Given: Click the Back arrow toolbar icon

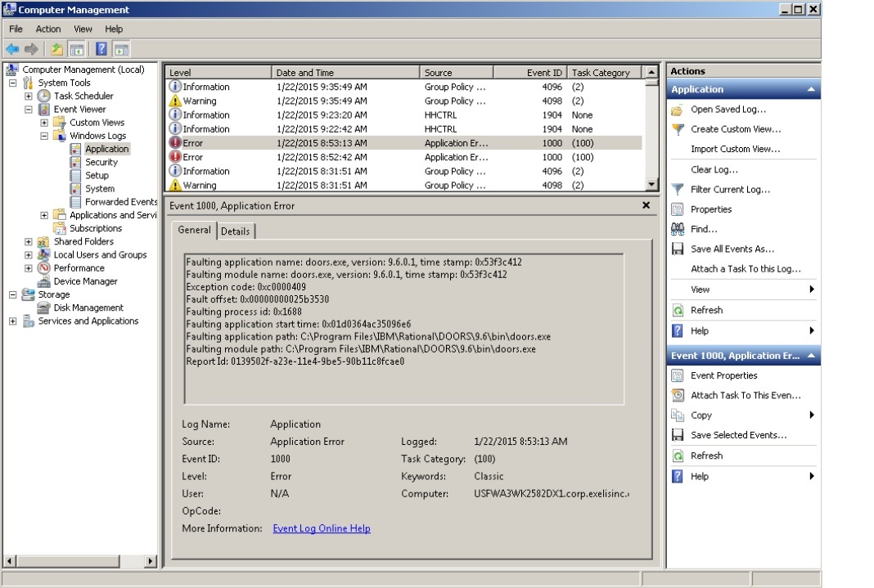Looking at the screenshot, I should pyautogui.click(x=12, y=49).
